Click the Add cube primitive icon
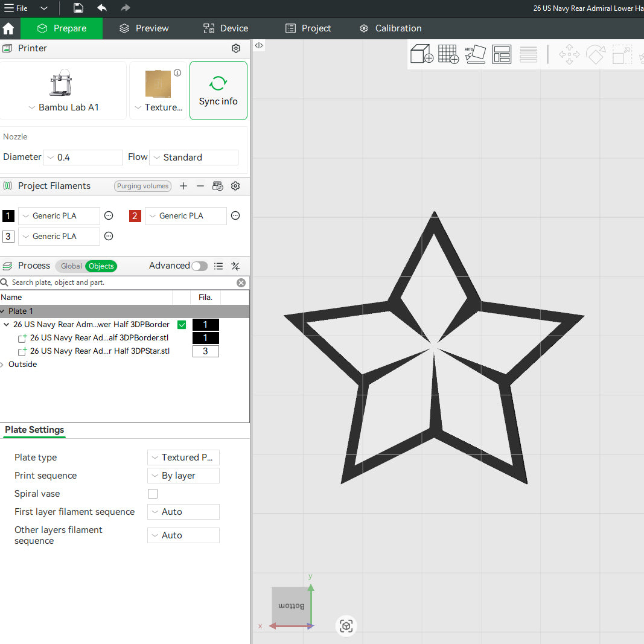The height and width of the screenshot is (644, 644). [x=422, y=54]
